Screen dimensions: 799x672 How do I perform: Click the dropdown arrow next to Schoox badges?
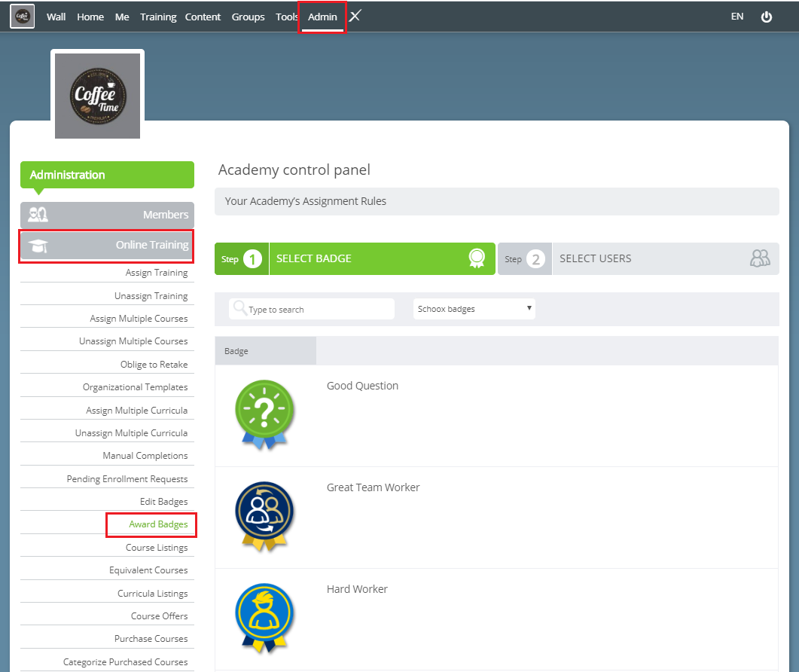(528, 309)
